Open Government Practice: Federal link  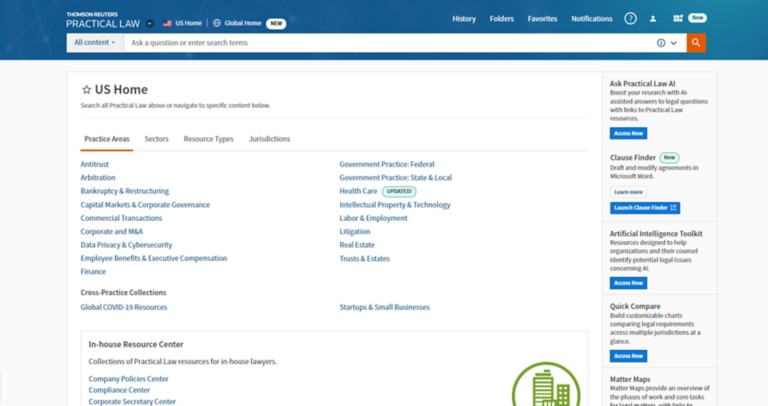[x=387, y=164]
